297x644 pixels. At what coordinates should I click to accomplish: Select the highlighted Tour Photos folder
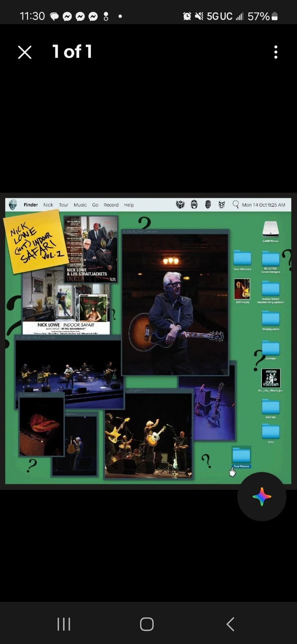tap(241, 457)
